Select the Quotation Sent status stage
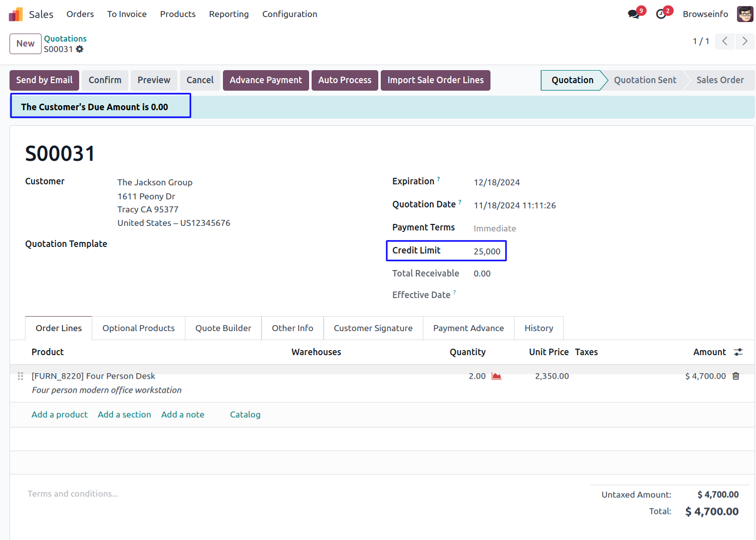Viewport: 756px width, 540px height. [645, 80]
